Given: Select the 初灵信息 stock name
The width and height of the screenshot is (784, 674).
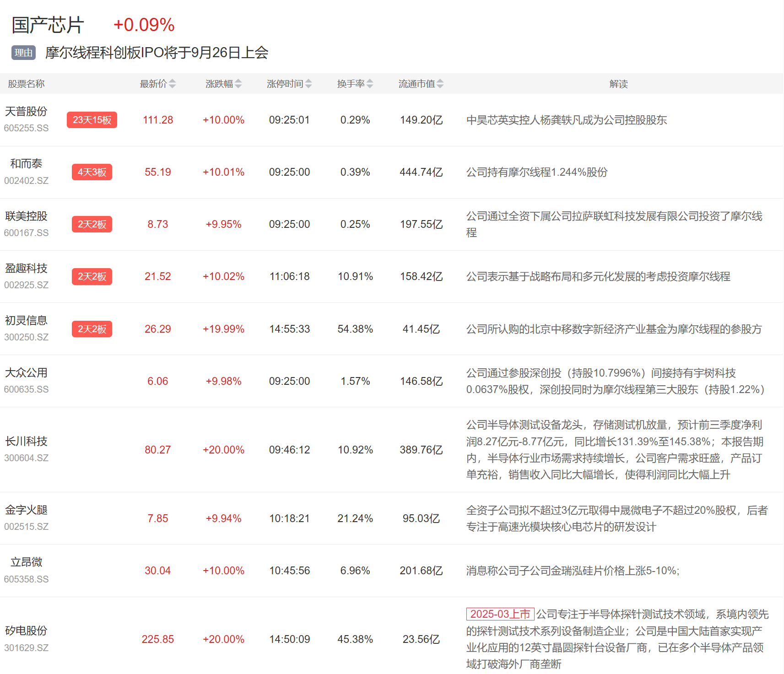Looking at the screenshot, I should pyautogui.click(x=26, y=320).
